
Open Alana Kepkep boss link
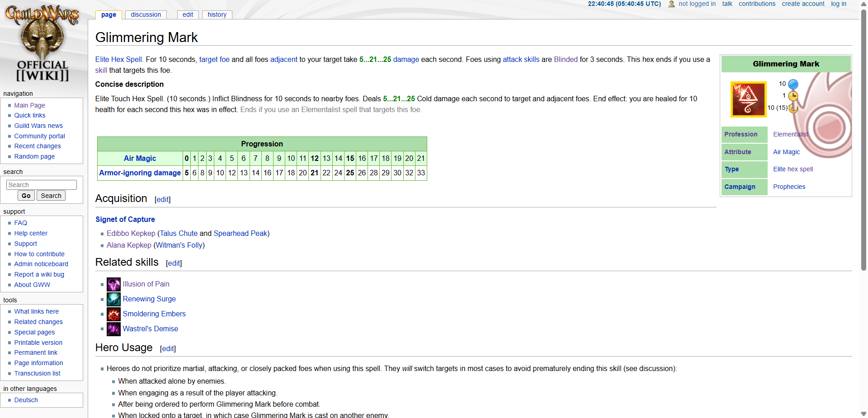pyautogui.click(x=129, y=245)
